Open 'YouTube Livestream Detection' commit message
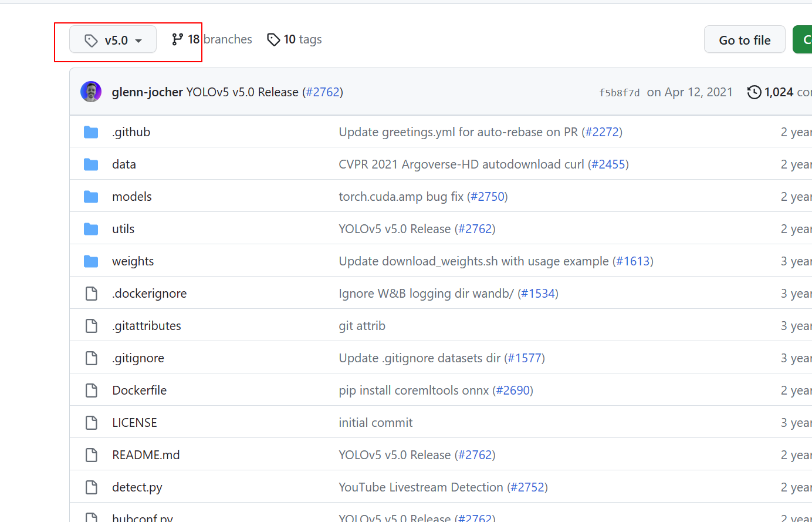 pos(421,487)
